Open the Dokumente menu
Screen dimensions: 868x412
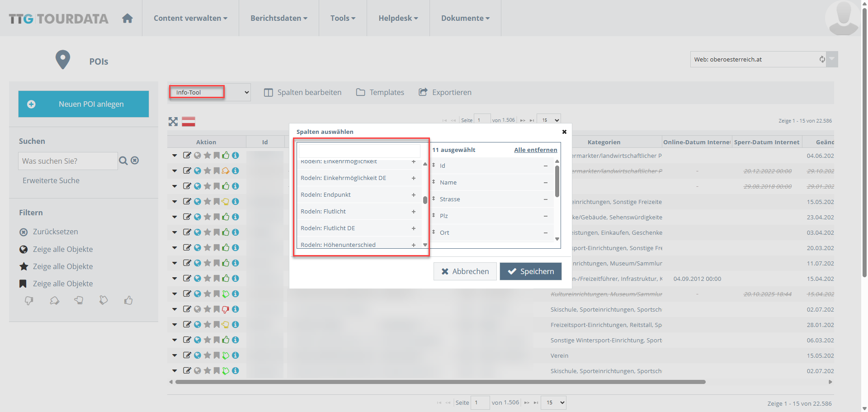[465, 18]
